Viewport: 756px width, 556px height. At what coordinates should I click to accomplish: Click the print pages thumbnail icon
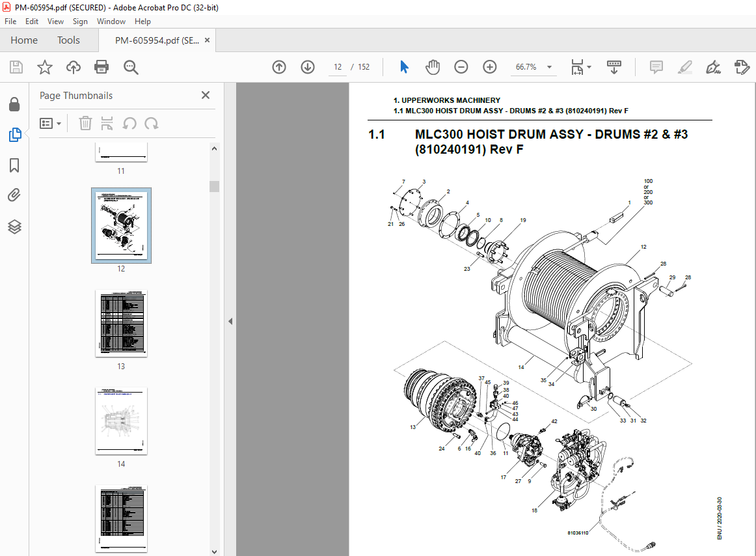click(x=107, y=124)
